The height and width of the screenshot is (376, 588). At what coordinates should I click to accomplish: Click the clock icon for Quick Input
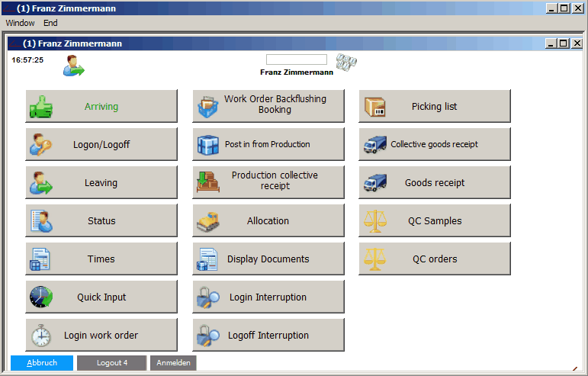tap(41, 297)
